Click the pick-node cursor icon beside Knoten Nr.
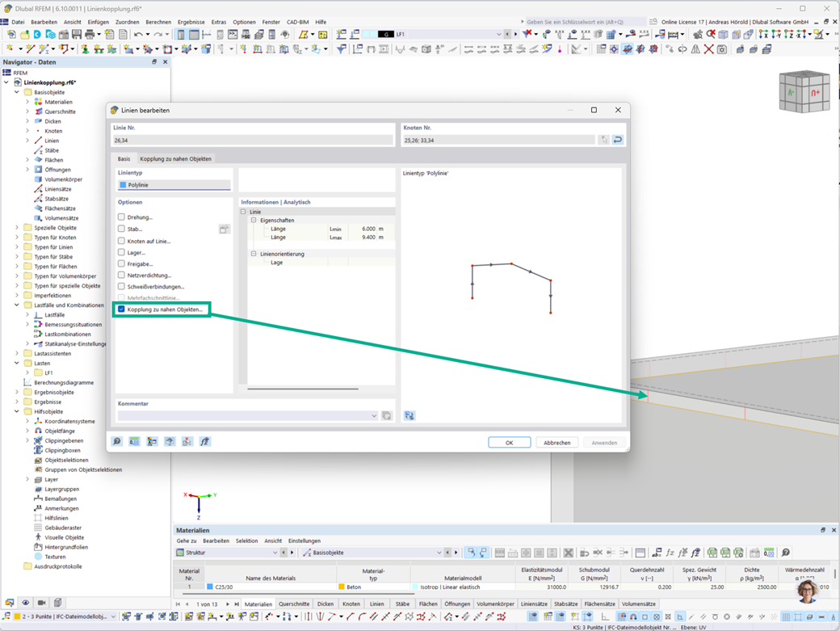The width and height of the screenshot is (840, 631). 604,140
